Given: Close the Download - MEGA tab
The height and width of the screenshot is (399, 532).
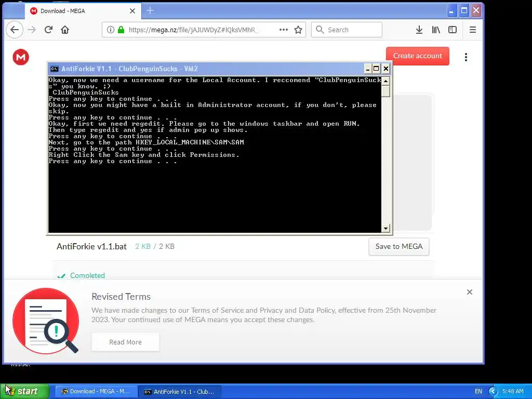Looking at the screenshot, I should (x=132, y=11).
